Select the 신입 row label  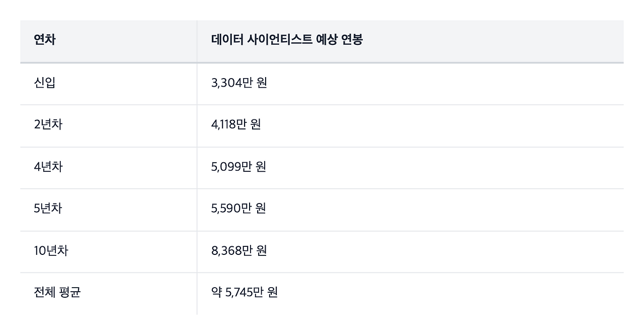coord(45,83)
